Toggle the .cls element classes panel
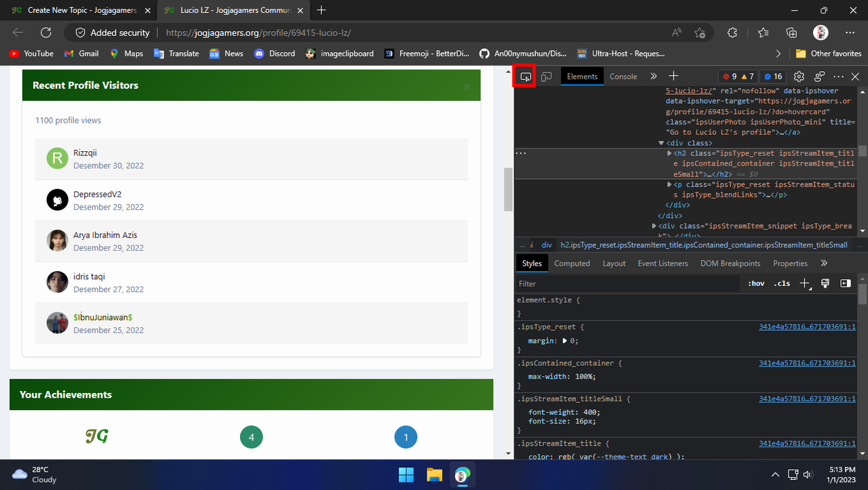Screen dimensions: 868x490 click(782, 284)
